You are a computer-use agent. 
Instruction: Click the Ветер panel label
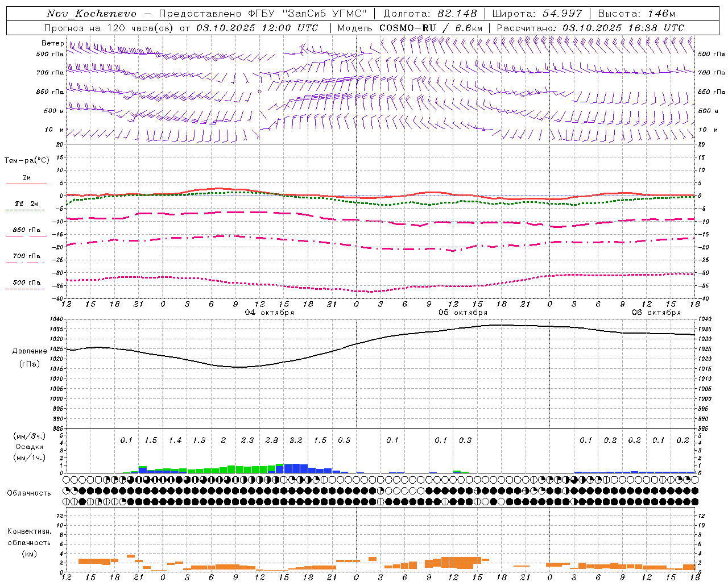tap(52, 43)
